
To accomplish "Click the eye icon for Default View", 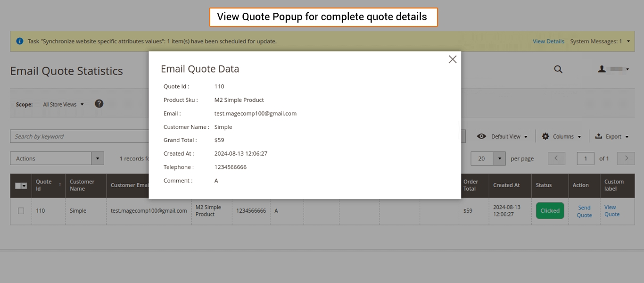I will click(x=481, y=136).
